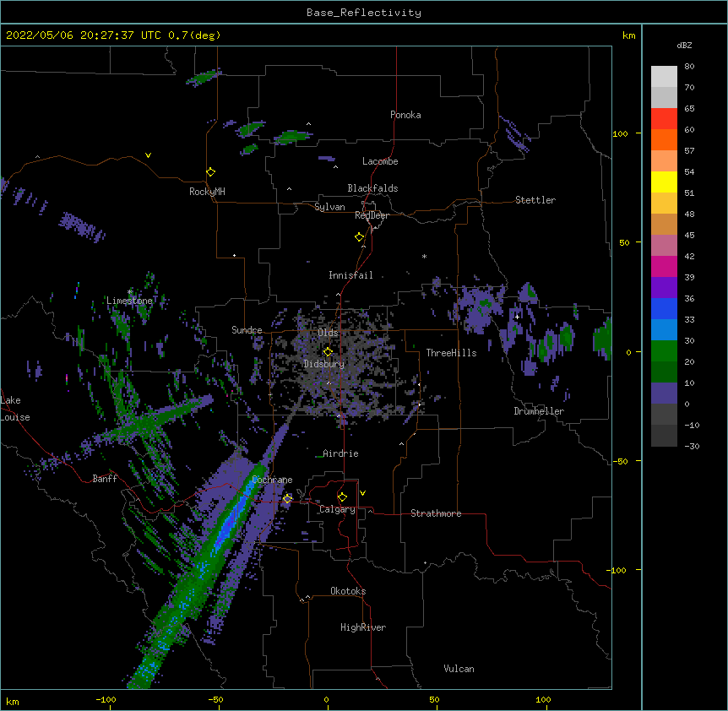Click the white asterisk above Limestone

click(x=130, y=292)
